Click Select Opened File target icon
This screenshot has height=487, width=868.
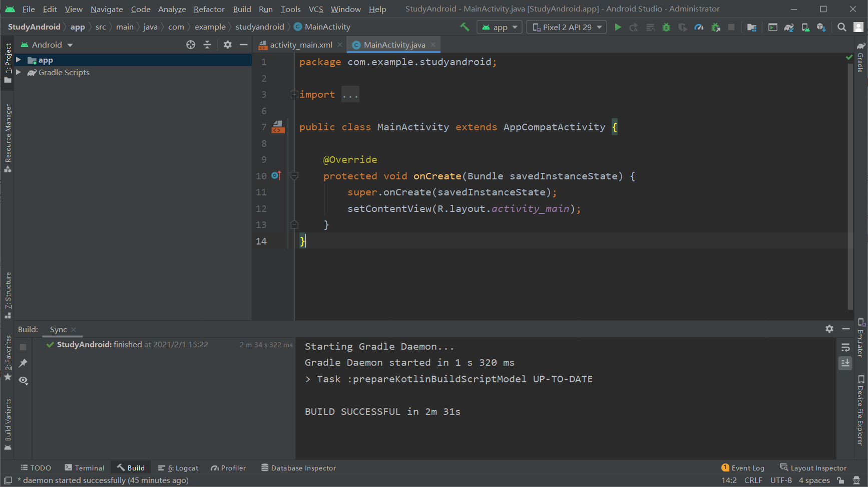191,45
